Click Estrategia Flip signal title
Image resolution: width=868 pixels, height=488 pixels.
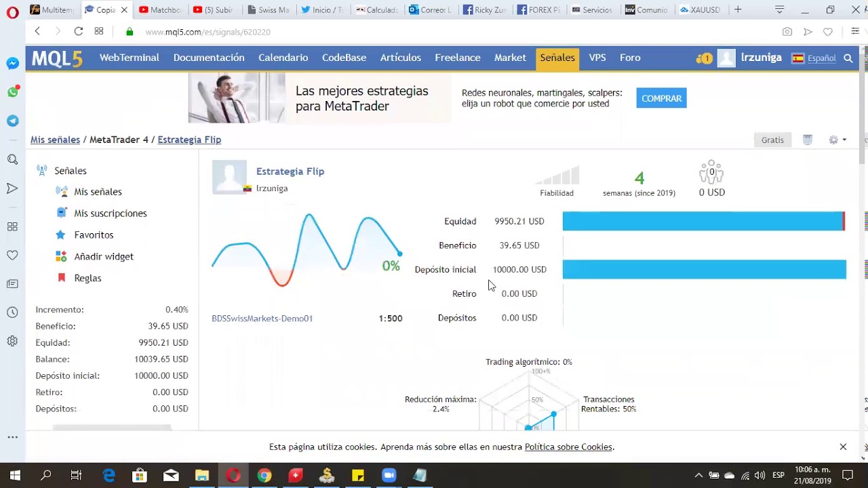pos(290,171)
